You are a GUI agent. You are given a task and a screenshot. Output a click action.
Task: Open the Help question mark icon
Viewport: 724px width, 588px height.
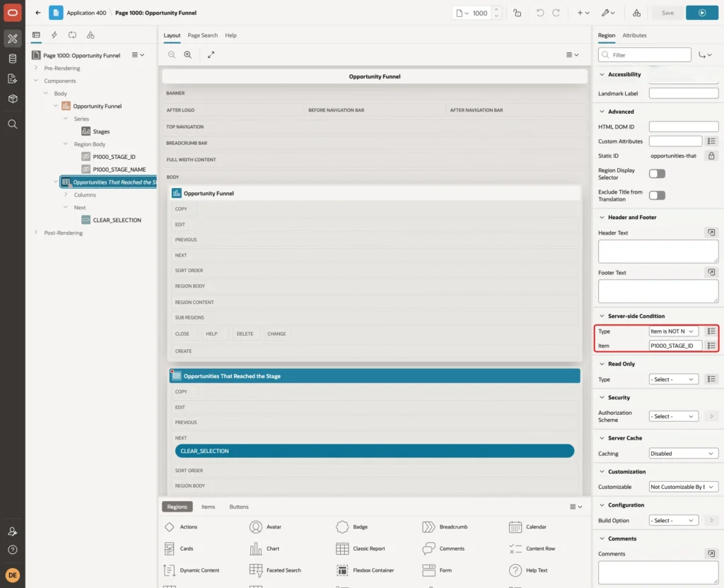13,550
